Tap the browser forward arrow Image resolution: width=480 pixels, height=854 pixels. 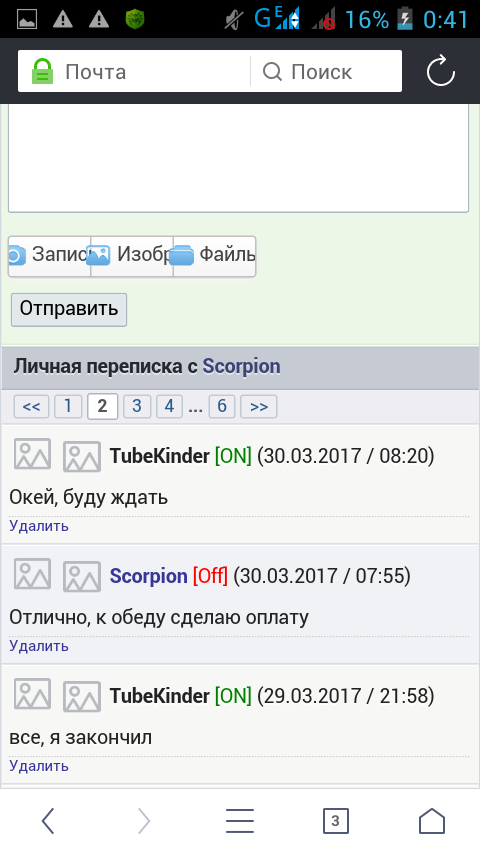tap(144, 820)
